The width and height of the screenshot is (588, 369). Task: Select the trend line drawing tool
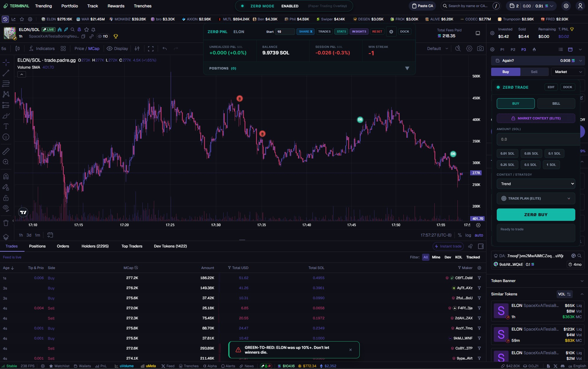[x=6, y=73]
